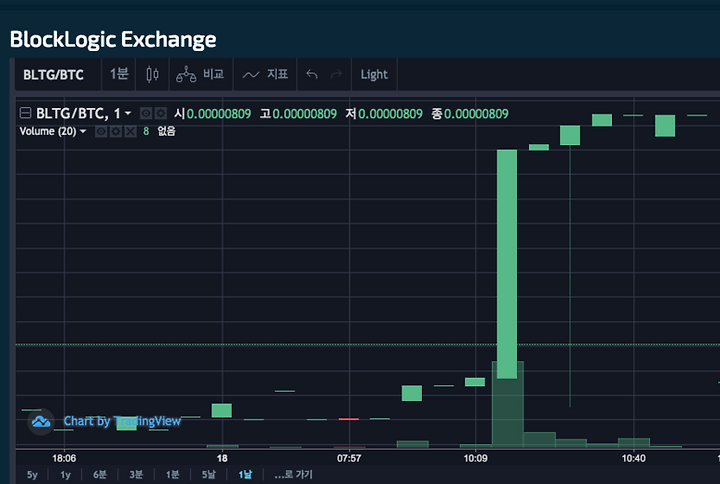This screenshot has width=720, height=484.
Task: Collapse the legend with minus box icon
Action: pos(25,113)
